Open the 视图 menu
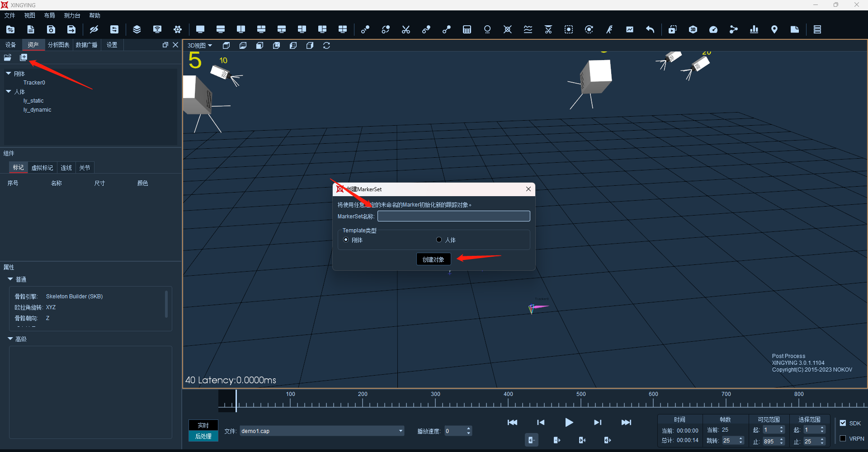 coord(30,15)
